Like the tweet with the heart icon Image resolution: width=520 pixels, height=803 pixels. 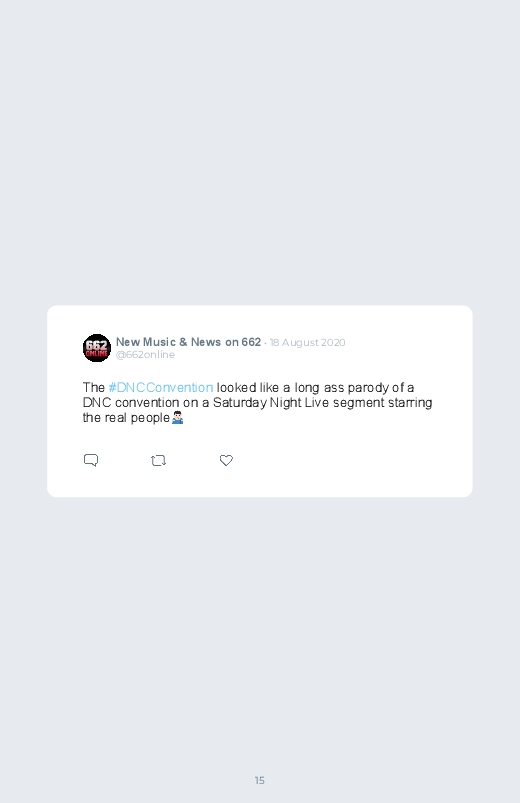tap(226, 460)
